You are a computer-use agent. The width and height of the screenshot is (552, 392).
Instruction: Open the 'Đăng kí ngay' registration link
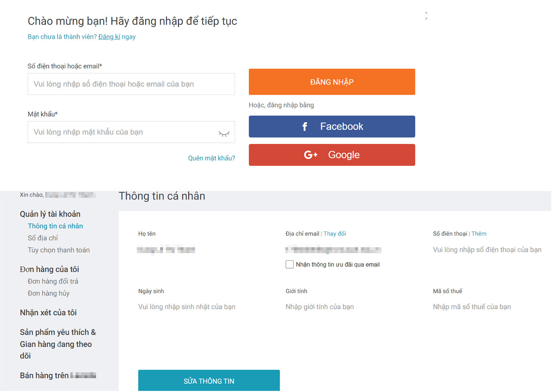(117, 36)
